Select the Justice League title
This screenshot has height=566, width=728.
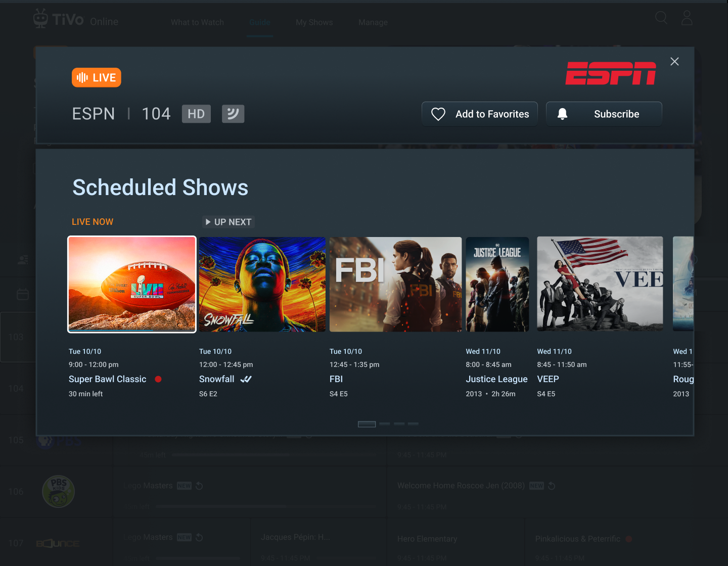(497, 379)
